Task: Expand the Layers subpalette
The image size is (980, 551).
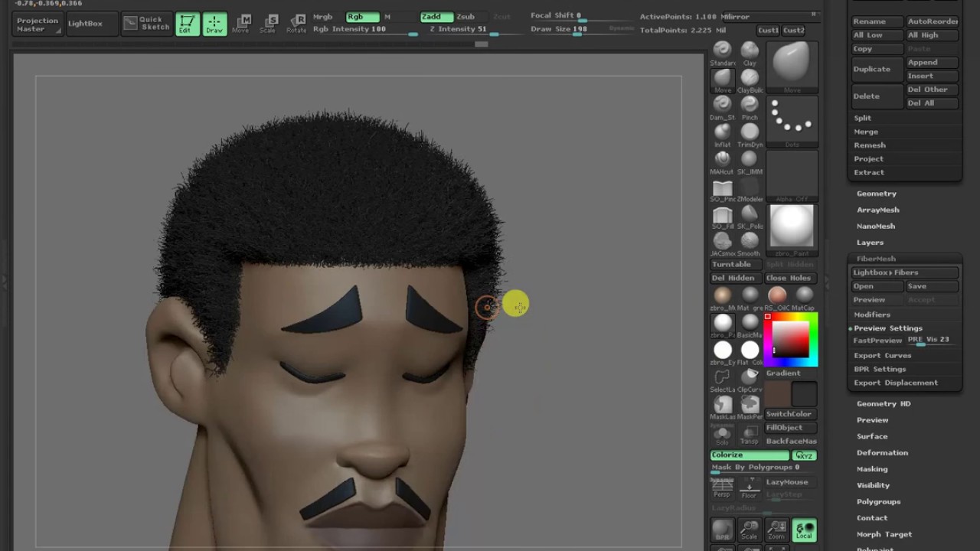Action: (x=870, y=243)
